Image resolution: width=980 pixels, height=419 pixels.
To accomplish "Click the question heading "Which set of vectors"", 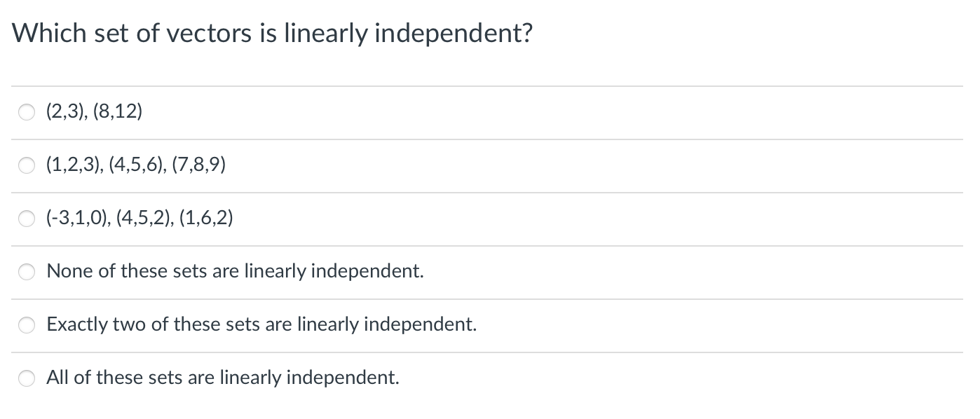I will (271, 33).
